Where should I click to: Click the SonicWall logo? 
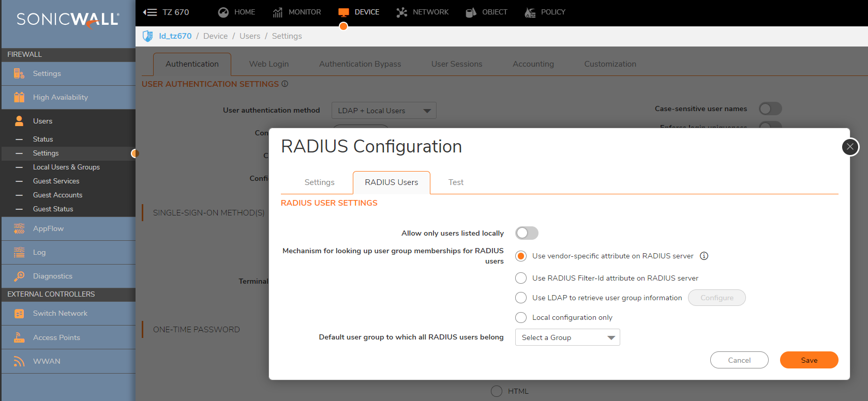(x=68, y=20)
